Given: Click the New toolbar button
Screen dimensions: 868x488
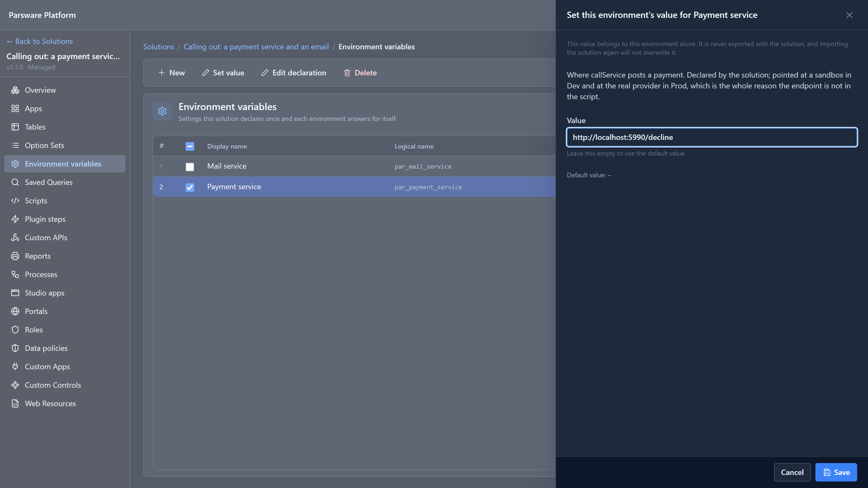Looking at the screenshot, I should coord(171,73).
